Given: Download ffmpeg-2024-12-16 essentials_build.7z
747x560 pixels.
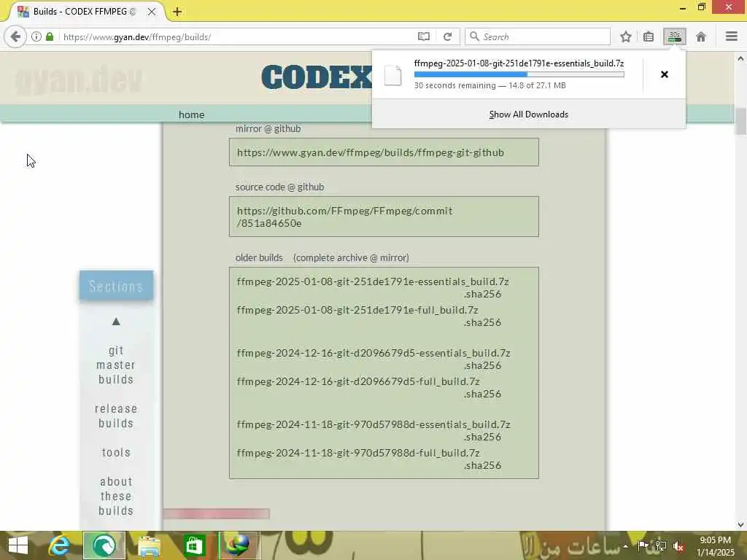Looking at the screenshot, I should [x=373, y=353].
